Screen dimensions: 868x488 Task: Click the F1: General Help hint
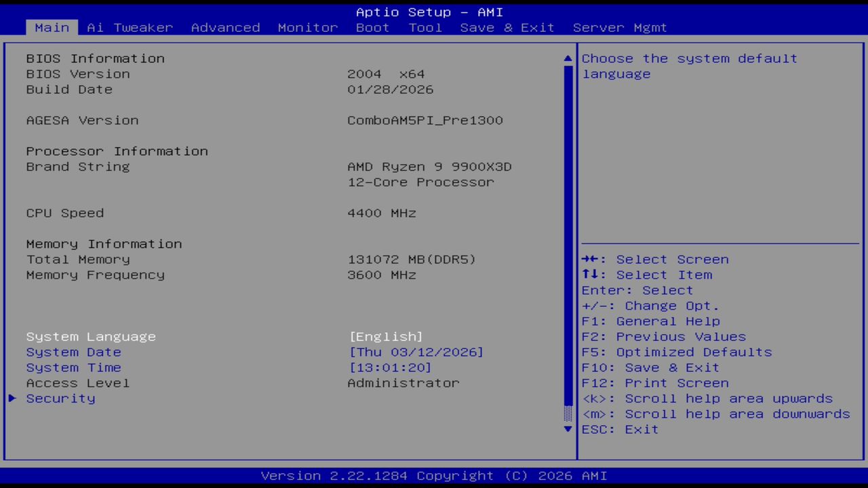pos(651,321)
